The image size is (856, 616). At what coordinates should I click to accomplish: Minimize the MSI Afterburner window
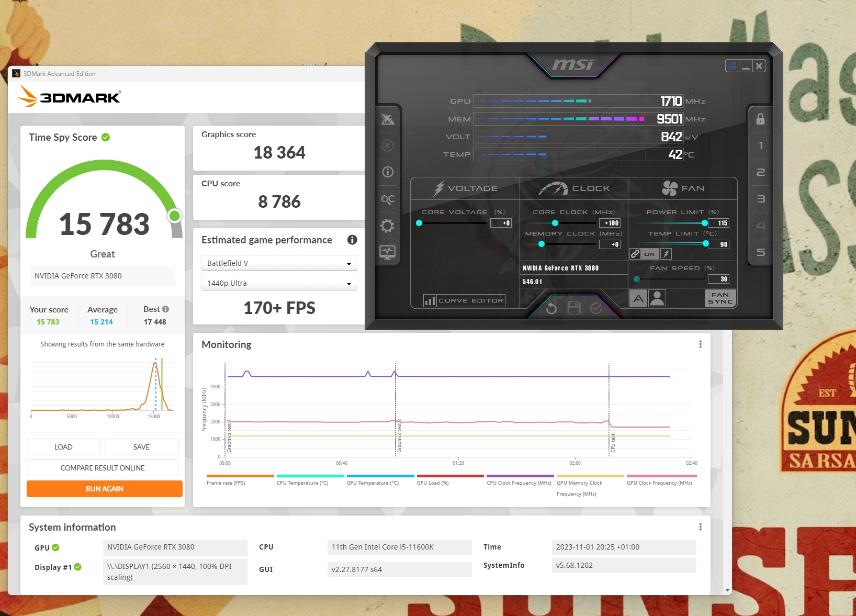pyautogui.click(x=746, y=66)
